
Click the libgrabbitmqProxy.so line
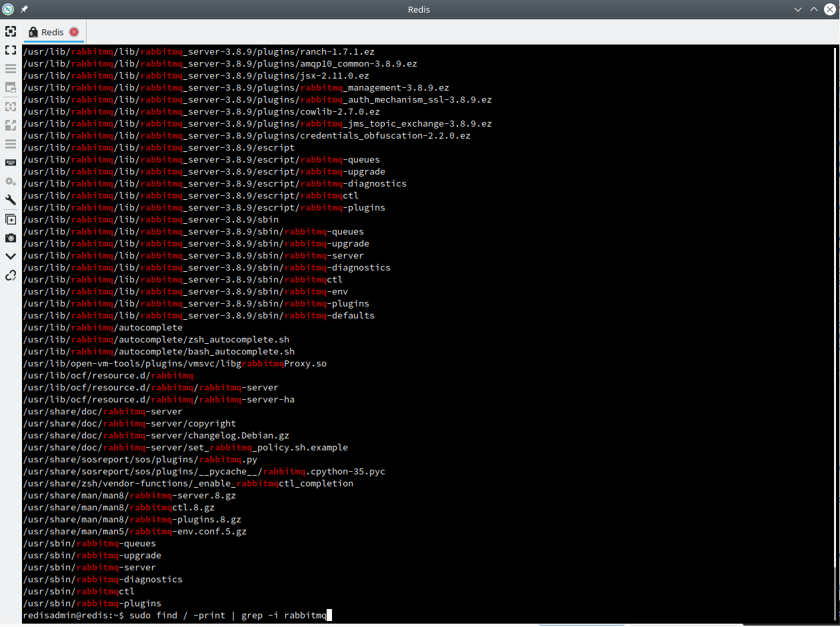click(175, 363)
